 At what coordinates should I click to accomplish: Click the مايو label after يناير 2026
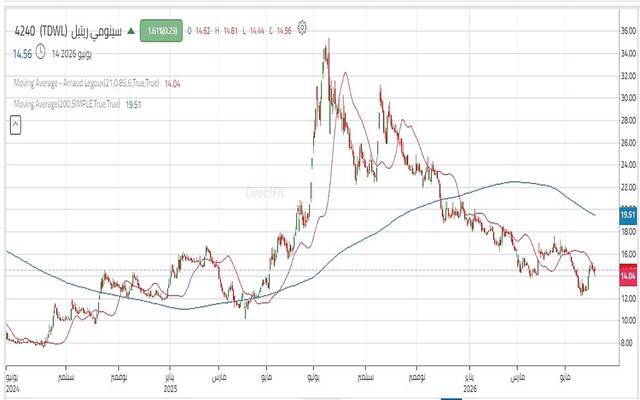(565, 378)
